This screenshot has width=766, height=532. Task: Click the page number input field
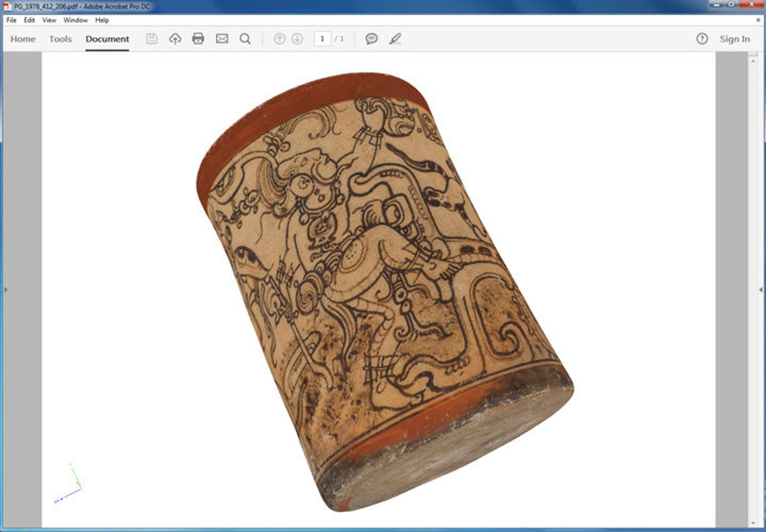[x=322, y=39]
